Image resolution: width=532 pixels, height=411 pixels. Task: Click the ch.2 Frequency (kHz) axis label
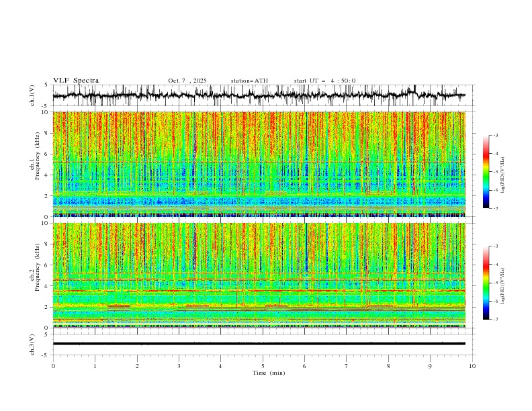coord(35,267)
